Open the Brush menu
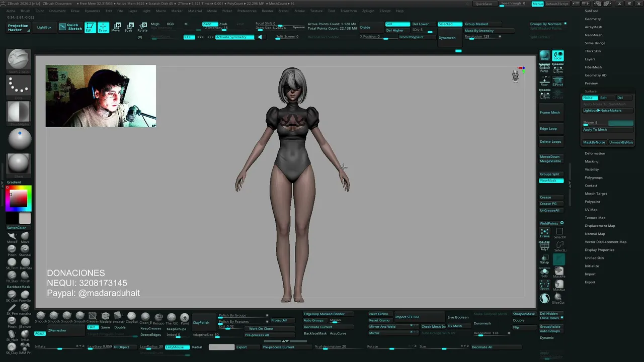The image size is (644, 362). (25, 11)
